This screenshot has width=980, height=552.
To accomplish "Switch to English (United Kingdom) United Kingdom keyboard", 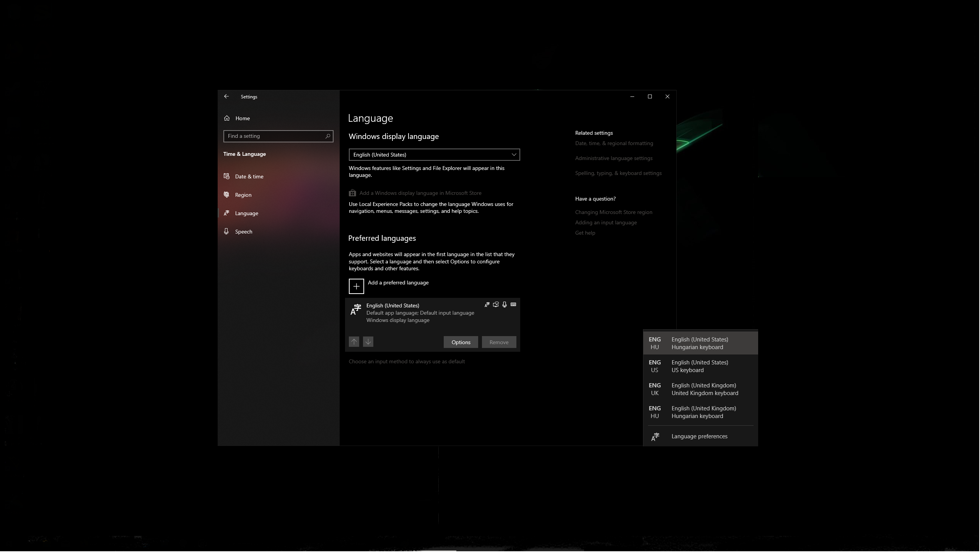I will [x=701, y=389].
